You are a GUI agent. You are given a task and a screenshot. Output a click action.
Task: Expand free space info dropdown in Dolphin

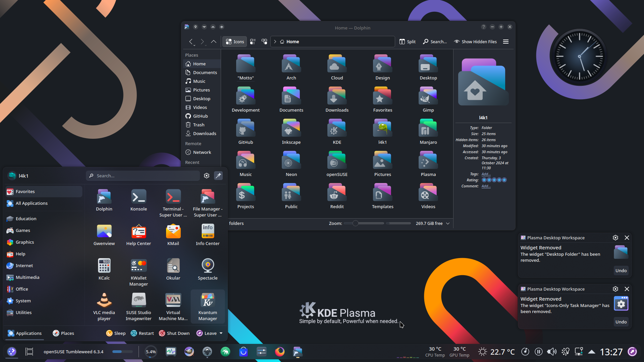click(x=448, y=223)
